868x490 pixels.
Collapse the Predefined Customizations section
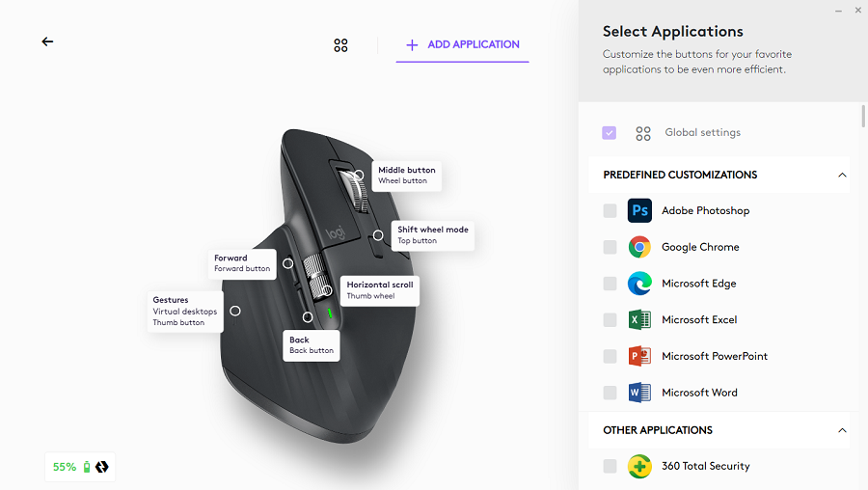click(x=842, y=176)
